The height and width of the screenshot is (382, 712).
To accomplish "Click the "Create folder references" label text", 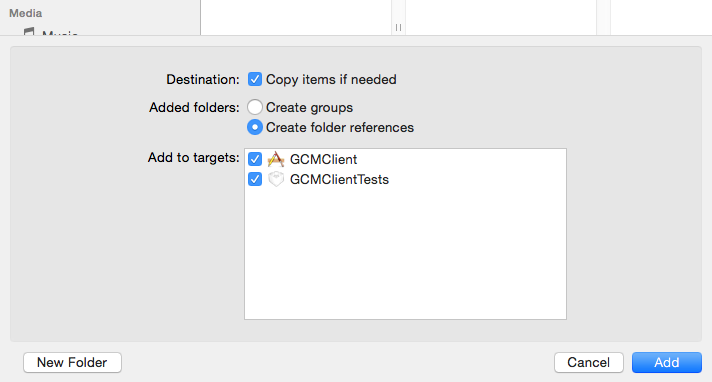I will point(340,128).
